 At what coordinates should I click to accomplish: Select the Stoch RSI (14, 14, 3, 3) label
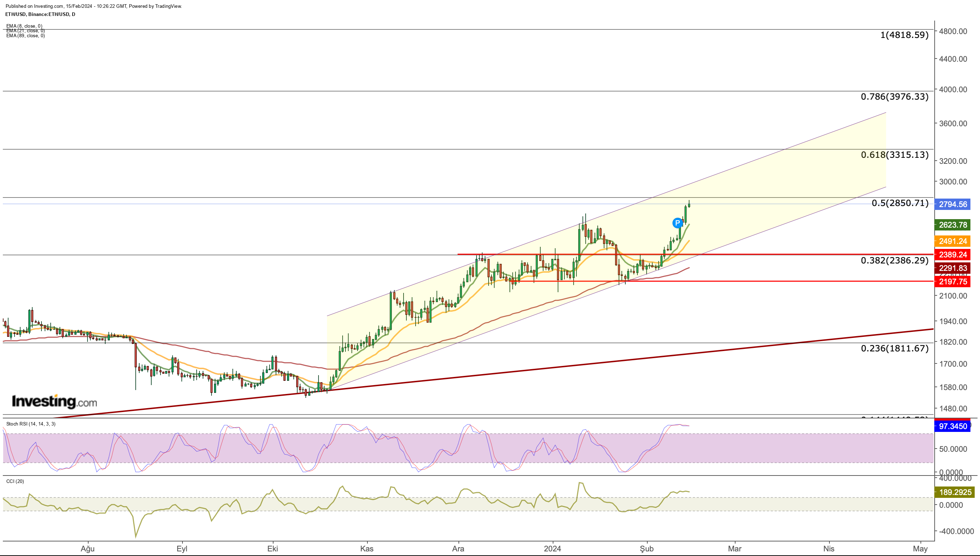30,424
